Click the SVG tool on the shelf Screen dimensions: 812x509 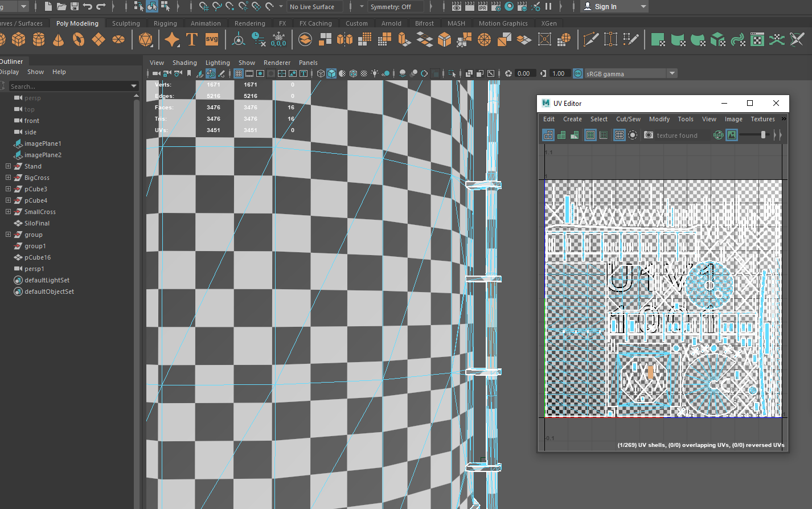(212, 39)
